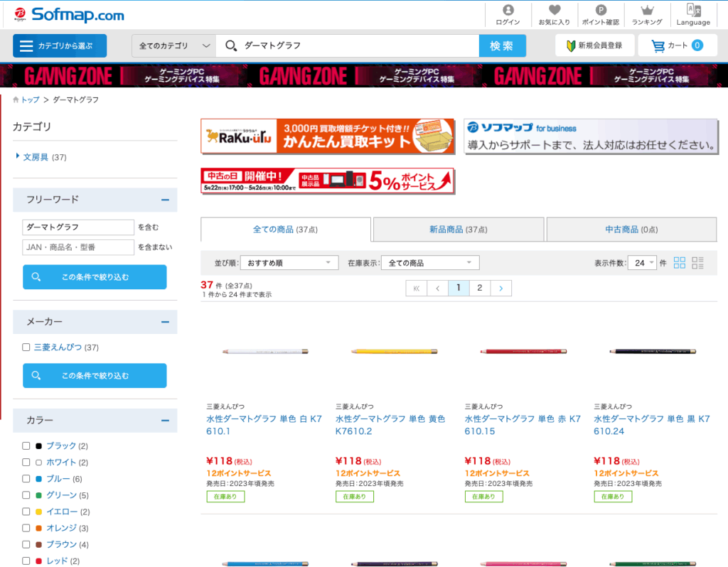Go to next page arrow
This screenshot has height=567, width=728.
(x=501, y=288)
